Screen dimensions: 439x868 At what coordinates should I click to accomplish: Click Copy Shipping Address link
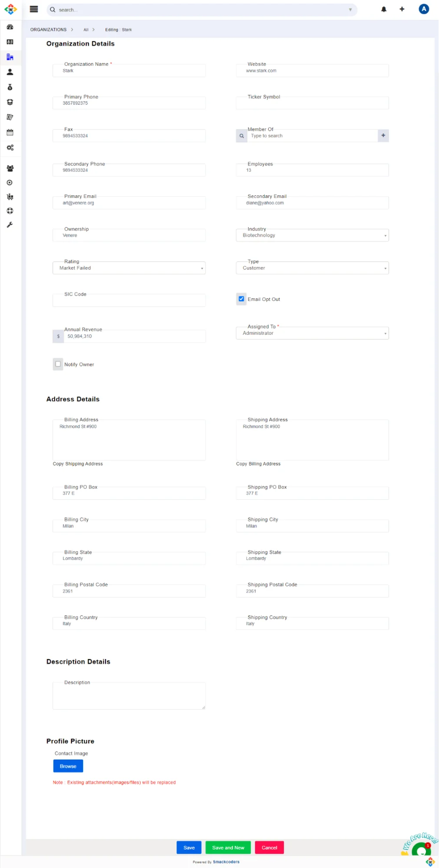coord(78,464)
